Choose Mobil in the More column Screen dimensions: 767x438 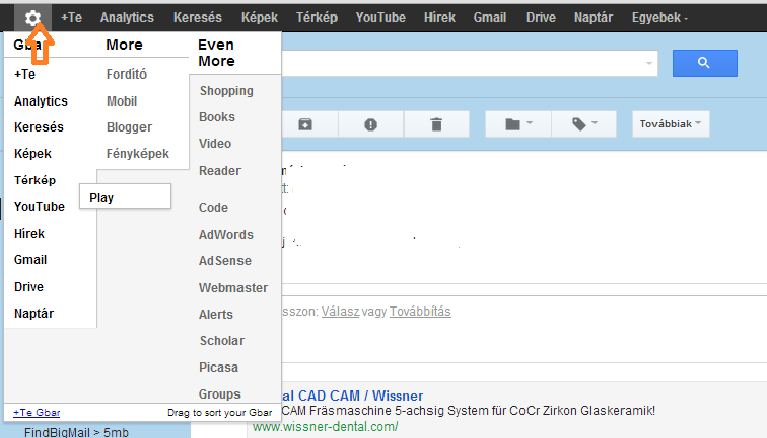(x=122, y=101)
